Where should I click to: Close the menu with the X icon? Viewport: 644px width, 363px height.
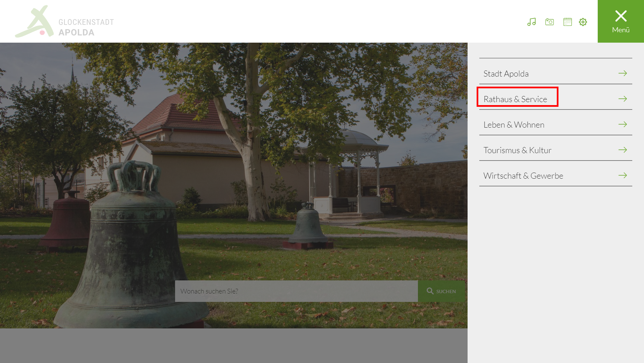621,16
